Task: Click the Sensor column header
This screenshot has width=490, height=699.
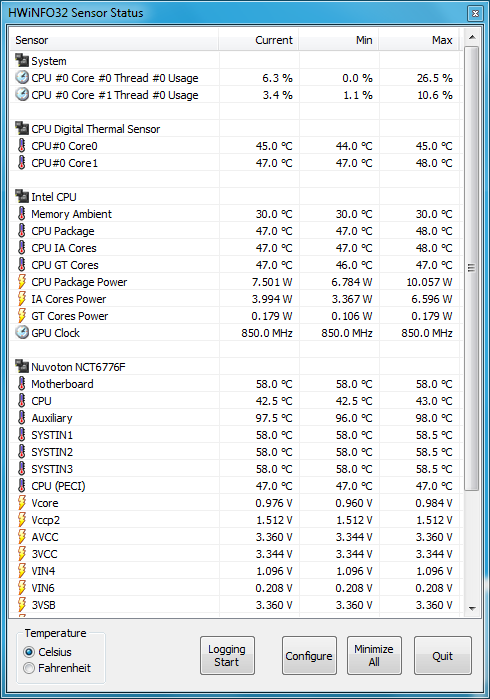Action: click(x=114, y=40)
